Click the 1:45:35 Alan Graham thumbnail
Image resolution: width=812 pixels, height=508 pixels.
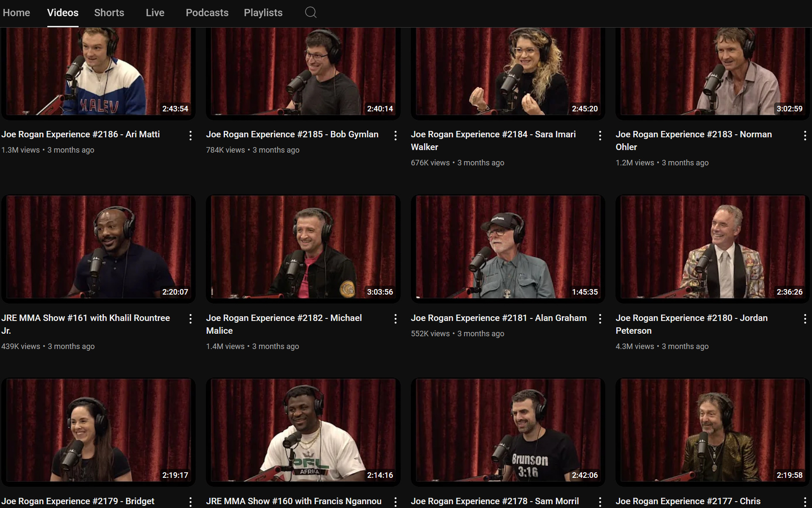tap(507, 247)
